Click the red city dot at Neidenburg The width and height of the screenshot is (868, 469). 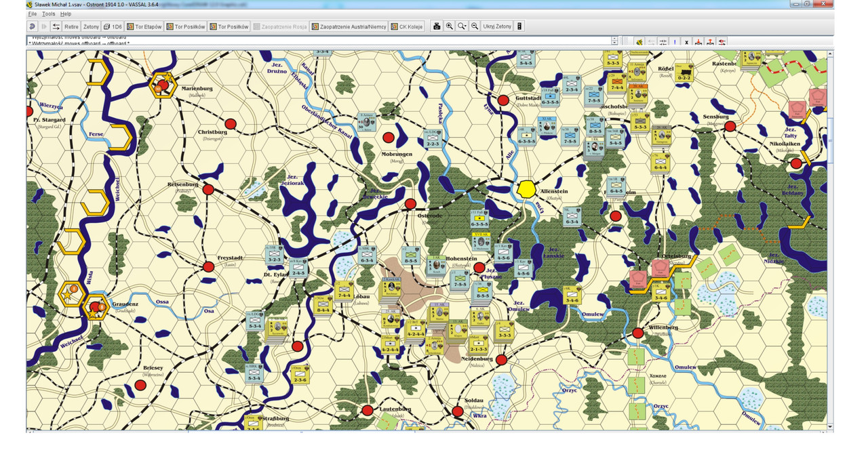click(x=502, y=359)
